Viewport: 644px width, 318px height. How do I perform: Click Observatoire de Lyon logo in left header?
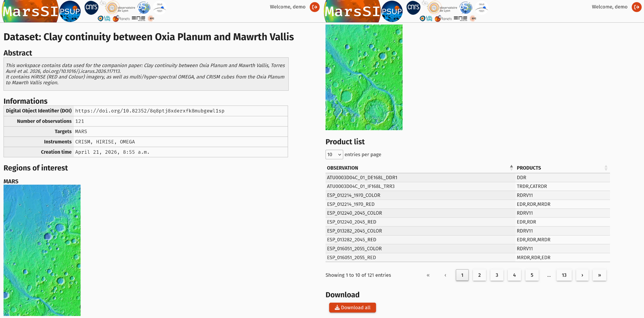click(x=118, y=8)
